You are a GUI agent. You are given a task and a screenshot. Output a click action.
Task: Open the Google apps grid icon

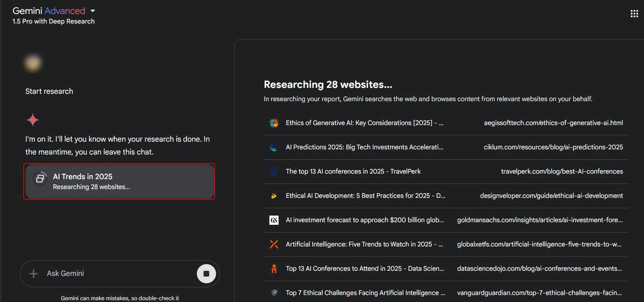coord(634,14)
